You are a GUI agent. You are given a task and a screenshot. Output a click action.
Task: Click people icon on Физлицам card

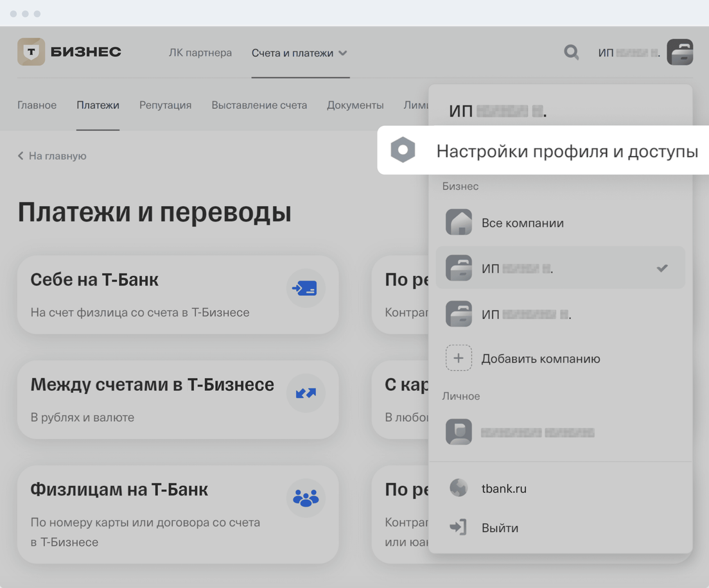[306, 498]
